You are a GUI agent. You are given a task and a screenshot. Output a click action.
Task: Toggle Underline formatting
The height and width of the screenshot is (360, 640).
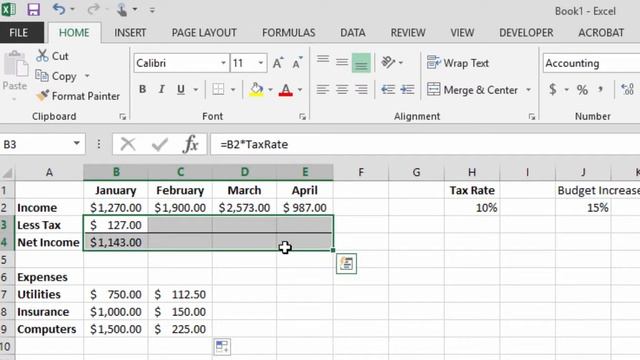pyautogui.click(x=181, y=89)
